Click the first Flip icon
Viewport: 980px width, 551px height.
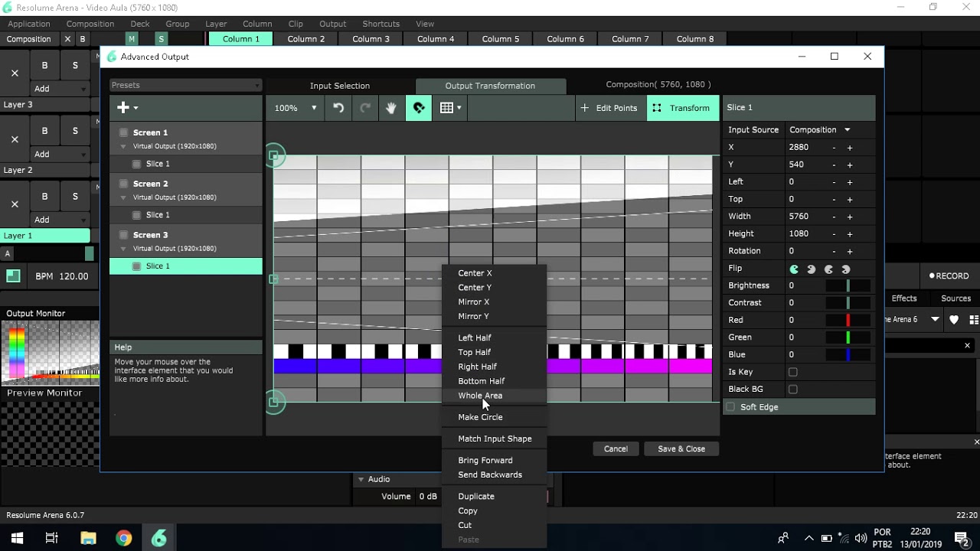pos(794,269)
